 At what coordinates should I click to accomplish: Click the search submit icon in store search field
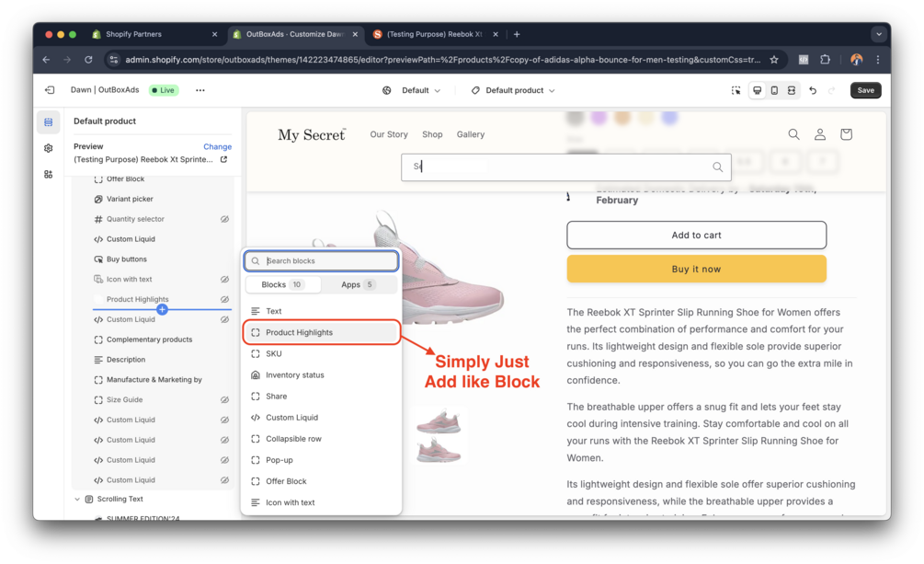point(717,167)
